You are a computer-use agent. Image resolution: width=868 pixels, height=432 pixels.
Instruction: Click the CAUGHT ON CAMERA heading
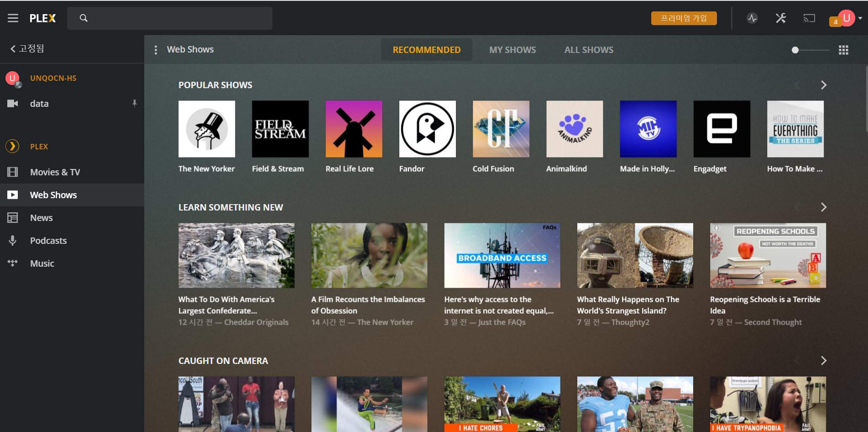point(223,361)
